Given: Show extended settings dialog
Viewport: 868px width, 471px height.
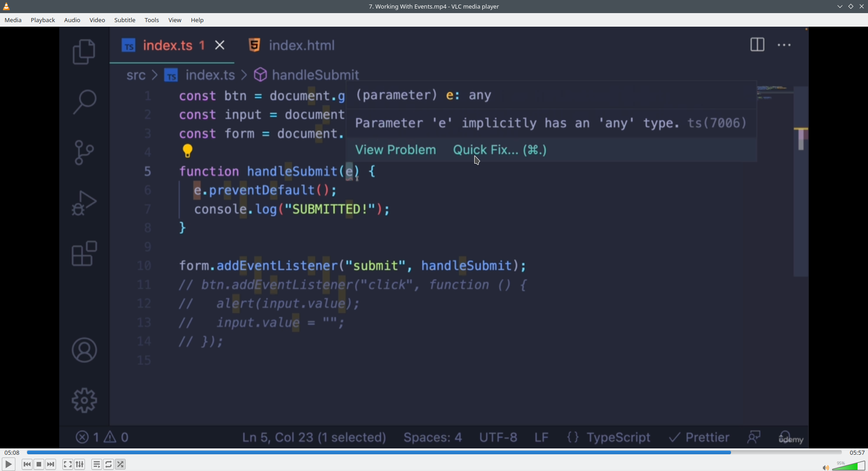Looking at the screenshot, I should click(x=80, y=465).
